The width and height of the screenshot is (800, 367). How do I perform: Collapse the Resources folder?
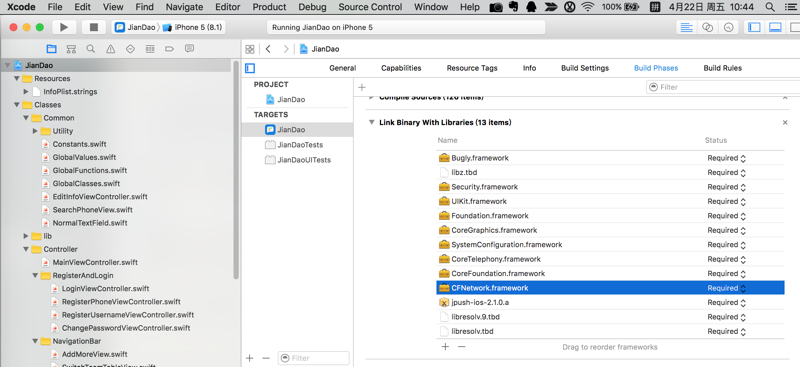[x=17, y=79]
